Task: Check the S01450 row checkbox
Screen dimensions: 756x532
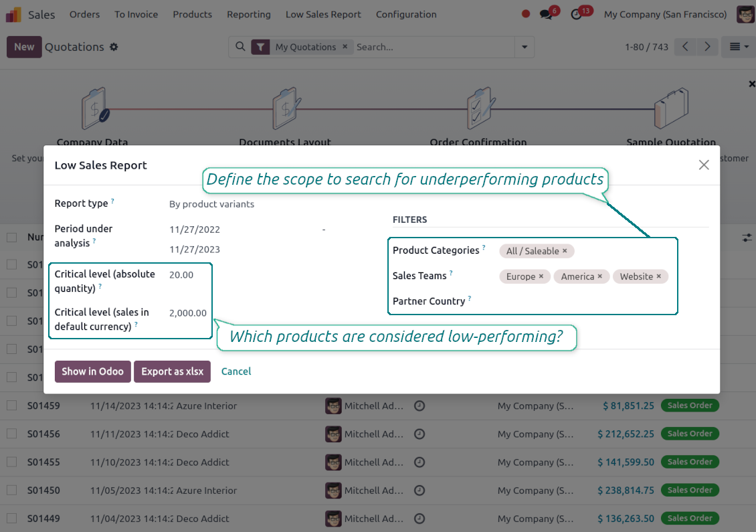Action: click(x=11, y=490)
